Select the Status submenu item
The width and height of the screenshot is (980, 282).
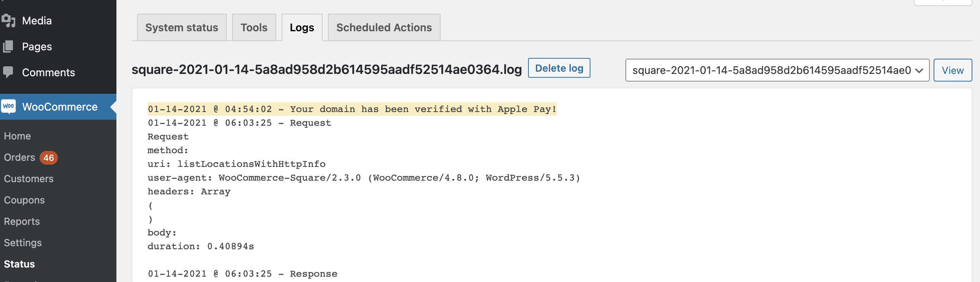19,264
